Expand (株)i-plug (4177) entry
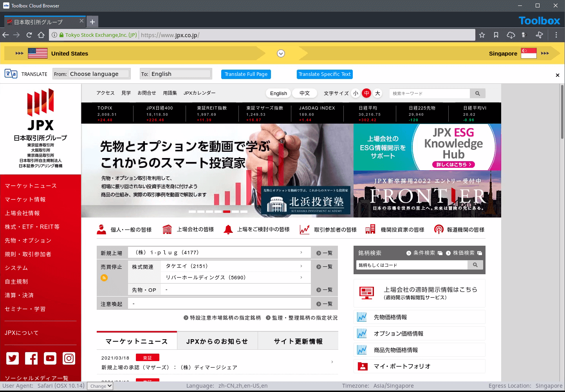 [219, 252]
